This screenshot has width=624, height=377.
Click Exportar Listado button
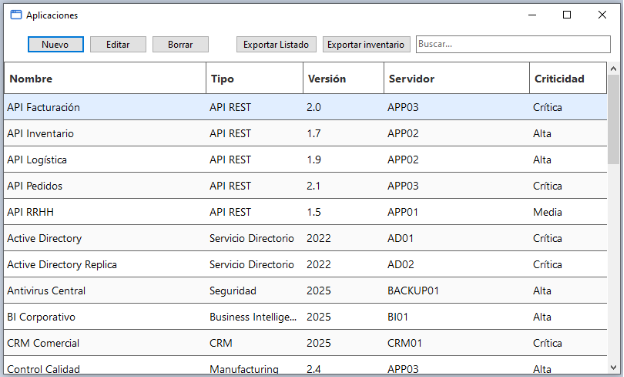pos(276,44)
